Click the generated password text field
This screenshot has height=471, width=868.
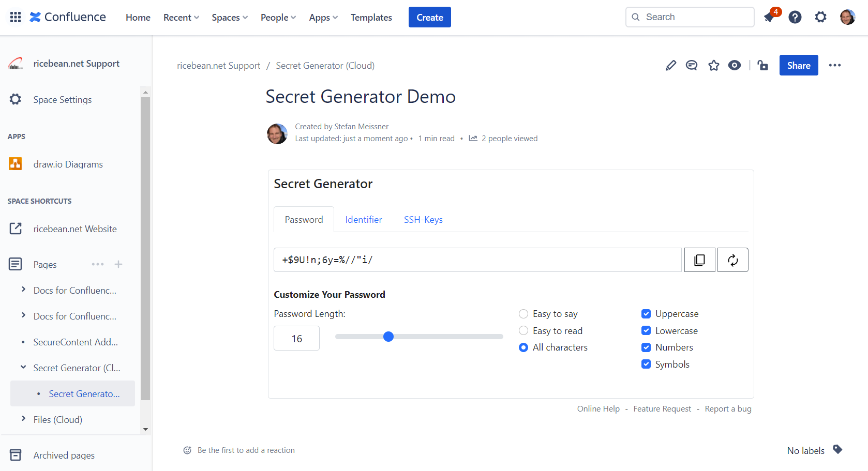477,260
